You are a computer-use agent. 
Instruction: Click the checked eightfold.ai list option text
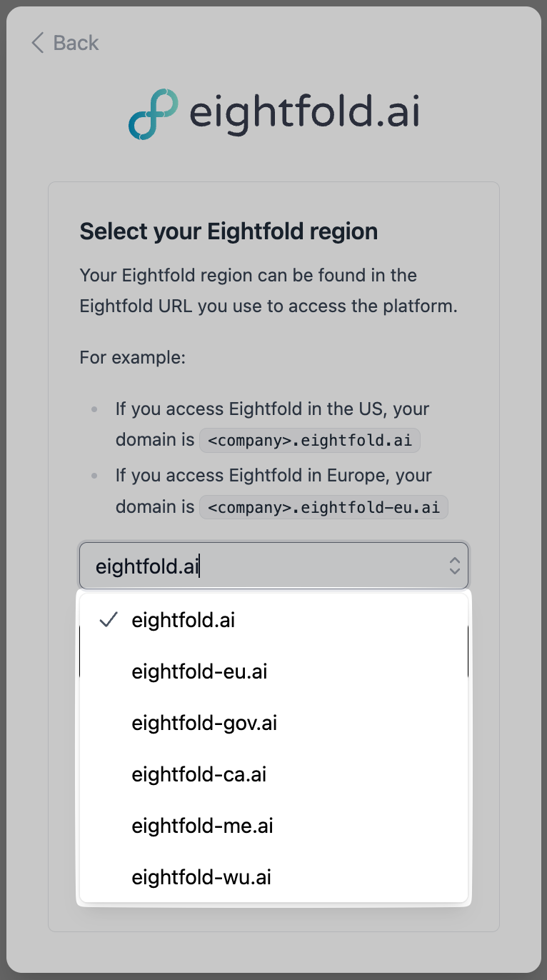pos(184,620)
